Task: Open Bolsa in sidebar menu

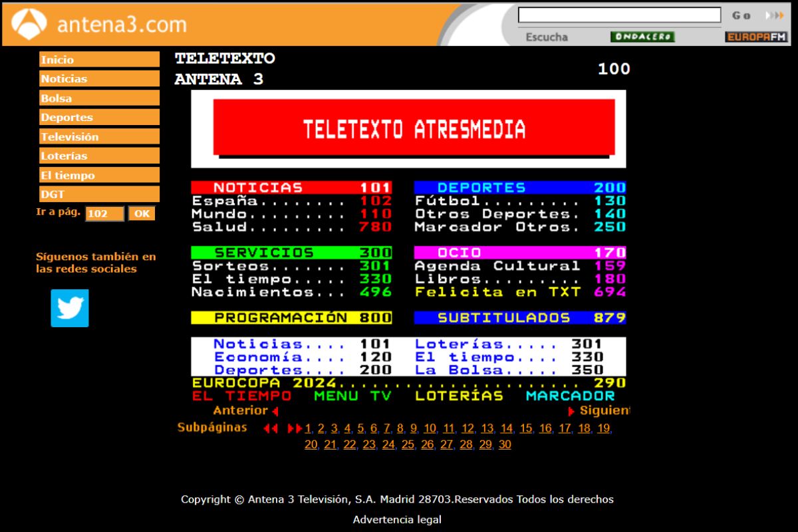Action: click(99, 98)
